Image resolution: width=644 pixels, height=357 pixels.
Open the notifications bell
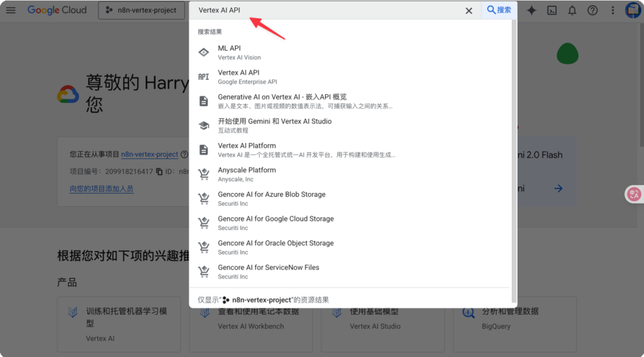572,10
